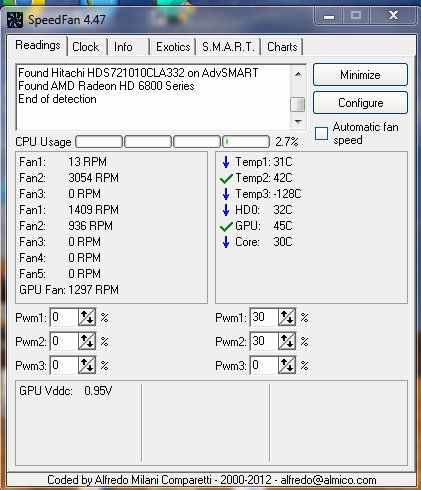Click the left Pwm3 spinner arrows
The height and width of the screenshot is (490, 421).
[87, 365]
